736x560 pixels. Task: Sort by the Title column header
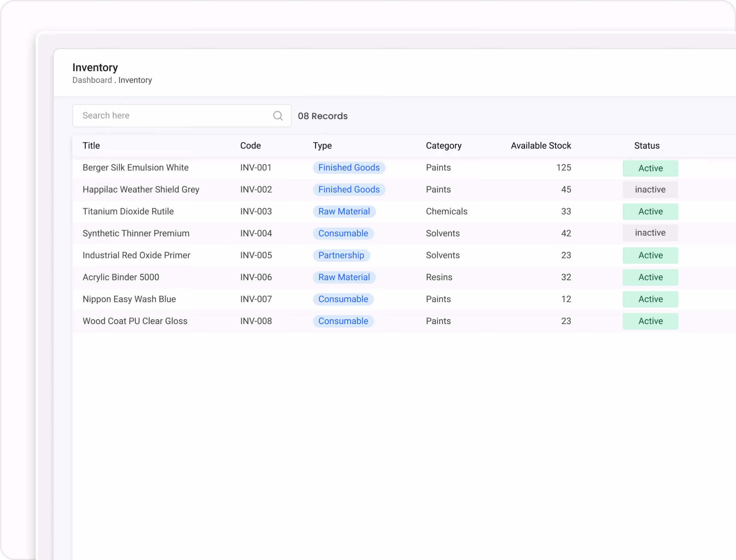coord(91,146)
